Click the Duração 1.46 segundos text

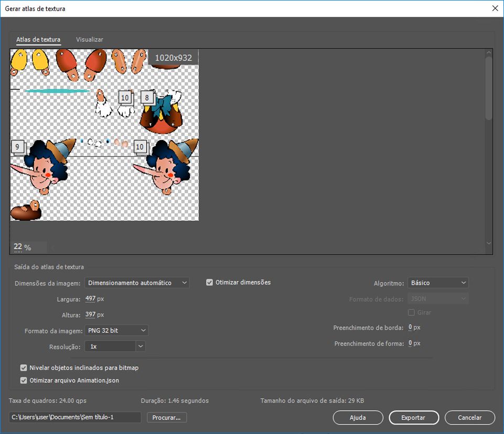[175, 401]
